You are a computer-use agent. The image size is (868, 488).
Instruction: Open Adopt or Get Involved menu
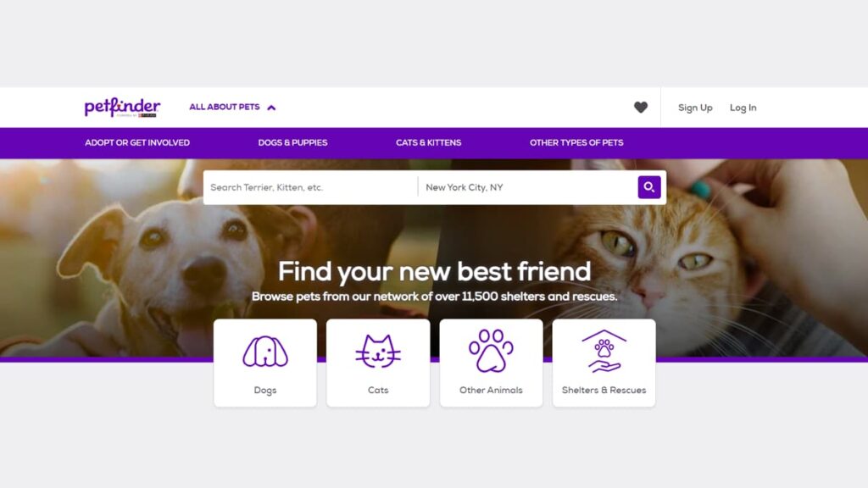(137, 142)
